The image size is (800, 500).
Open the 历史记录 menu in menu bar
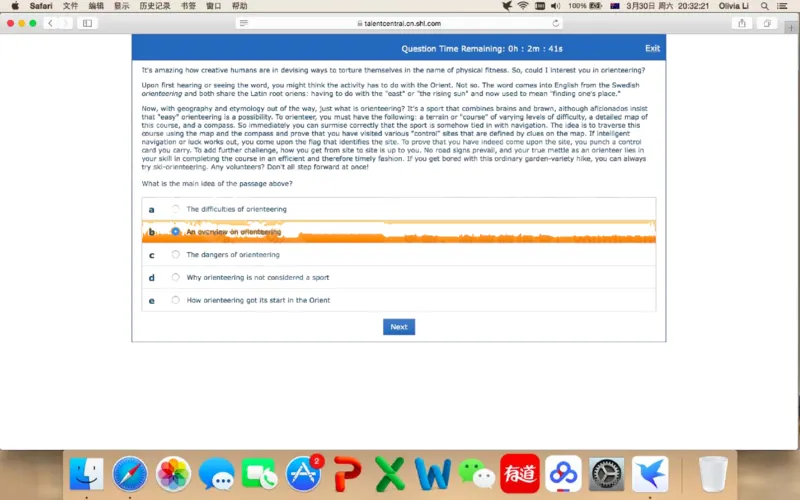click(154, 6)
